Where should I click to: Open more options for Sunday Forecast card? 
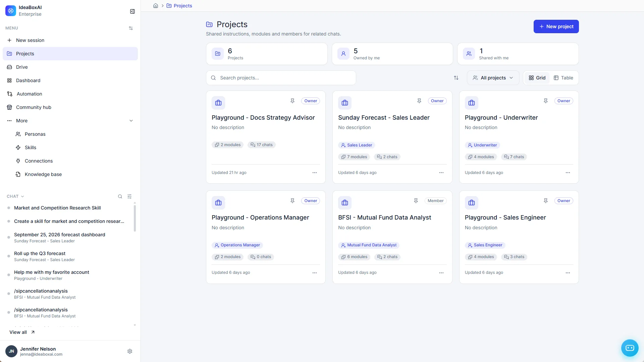tap(441, 173)
